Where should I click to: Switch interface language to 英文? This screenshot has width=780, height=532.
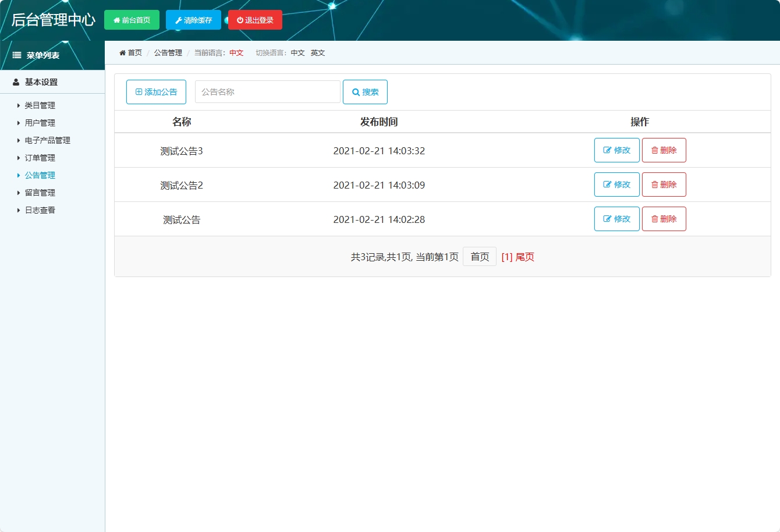[x=318, y=52]
